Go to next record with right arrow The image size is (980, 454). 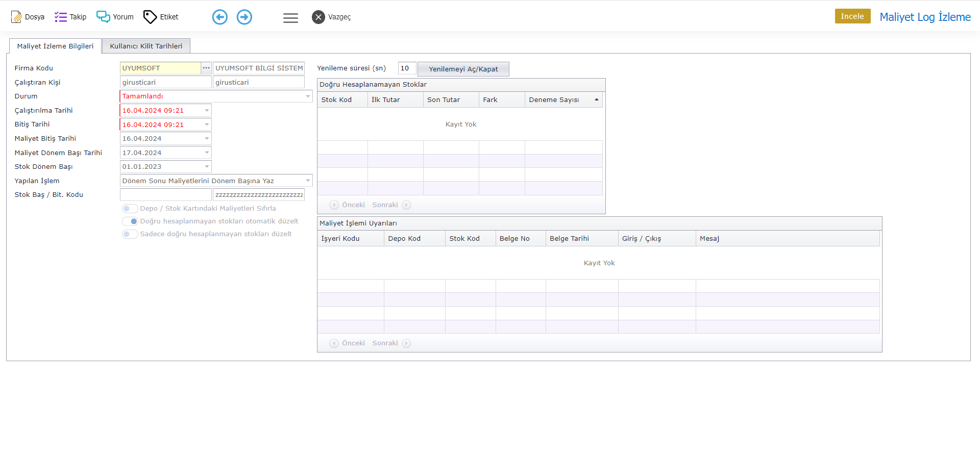click(x=244, y=17)
